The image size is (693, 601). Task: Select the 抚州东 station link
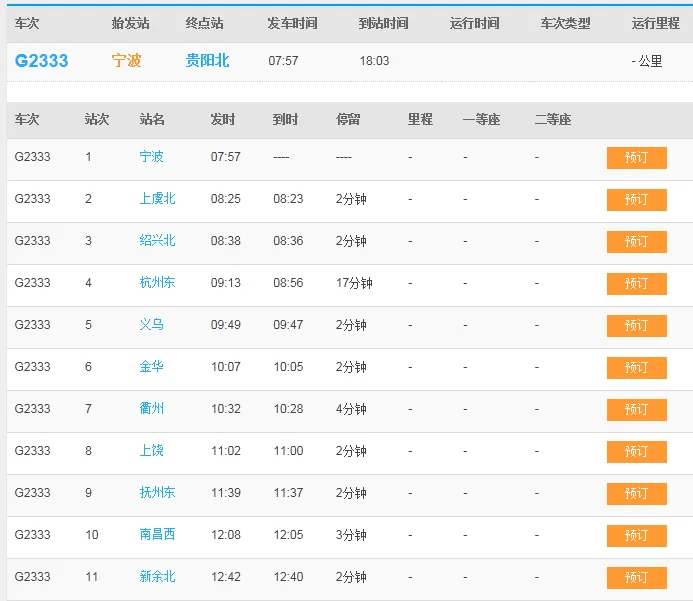tap(157, 493)
